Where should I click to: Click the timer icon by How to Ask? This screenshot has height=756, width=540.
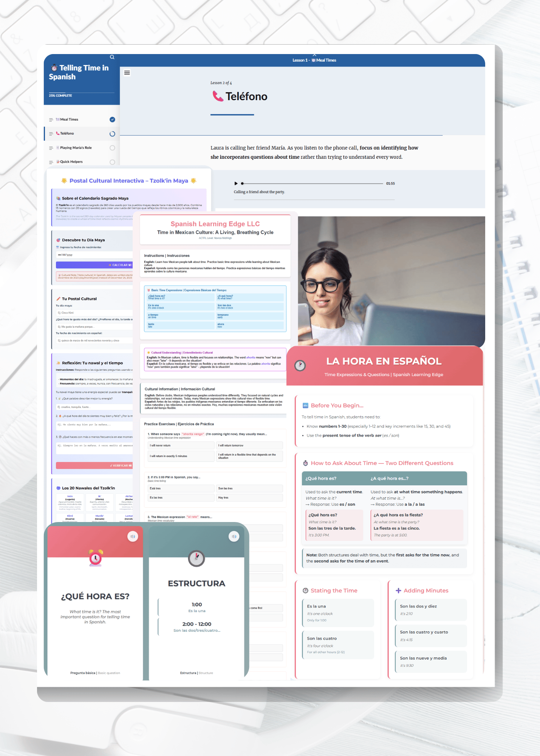pos(305,463)
